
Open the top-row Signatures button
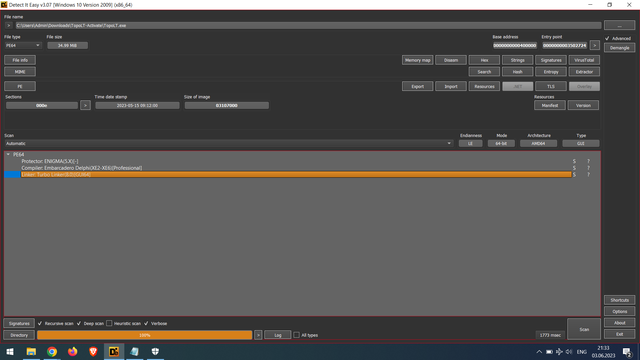pyautogui.click(x=551, y=60)
